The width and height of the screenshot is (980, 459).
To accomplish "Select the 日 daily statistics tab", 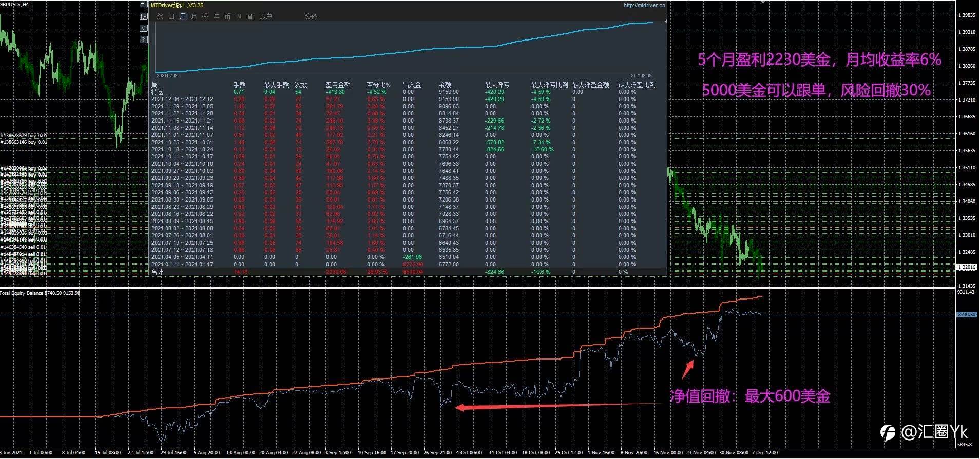I will 171,16.
